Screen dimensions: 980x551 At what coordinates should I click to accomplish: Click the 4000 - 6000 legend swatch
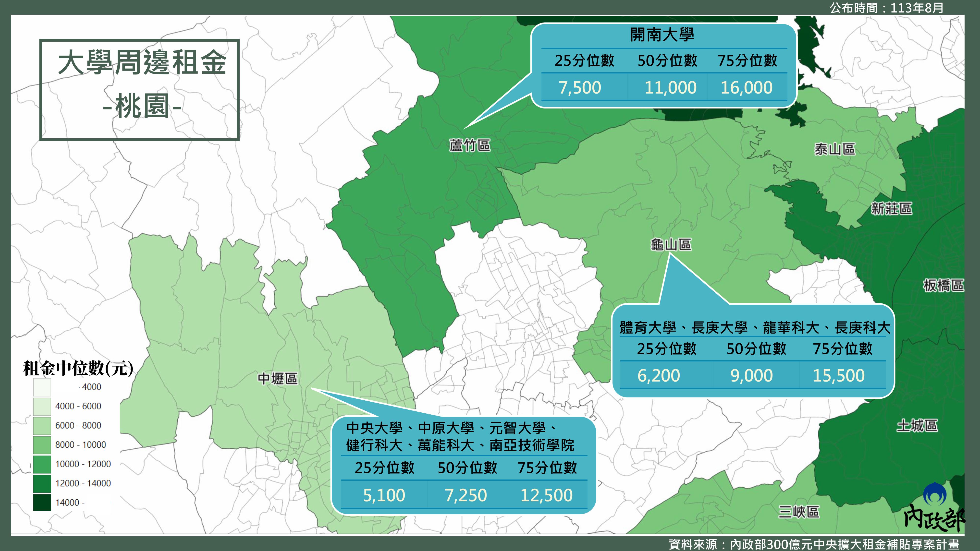tap(42, 406)
